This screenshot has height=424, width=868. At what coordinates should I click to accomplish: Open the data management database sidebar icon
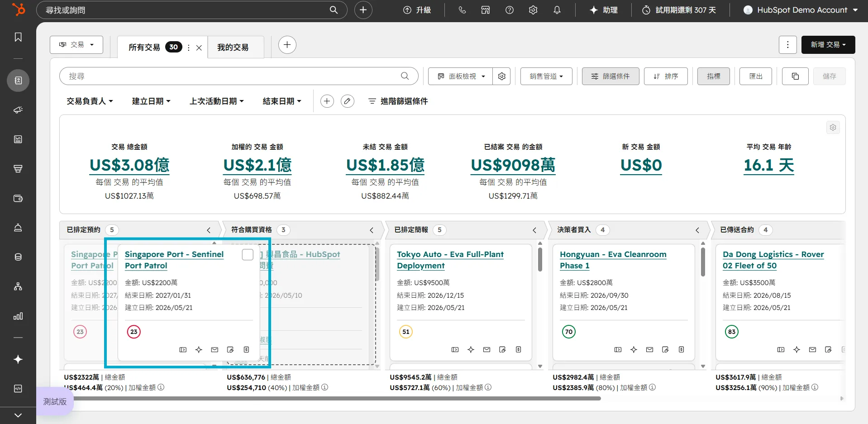(x=18, y=257)
